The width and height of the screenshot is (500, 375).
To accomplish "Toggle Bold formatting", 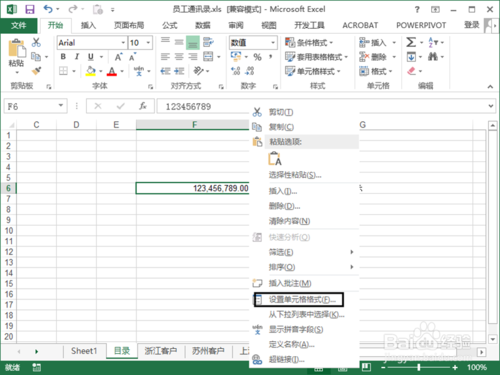I will (63, 57).
